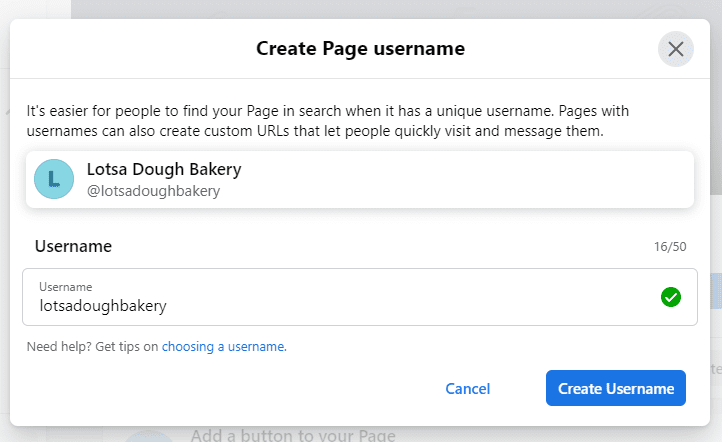The height and width of the screenshot is (442, 722).
Task: Click "Add a button to your Page" text
Action: click(293, 435)
